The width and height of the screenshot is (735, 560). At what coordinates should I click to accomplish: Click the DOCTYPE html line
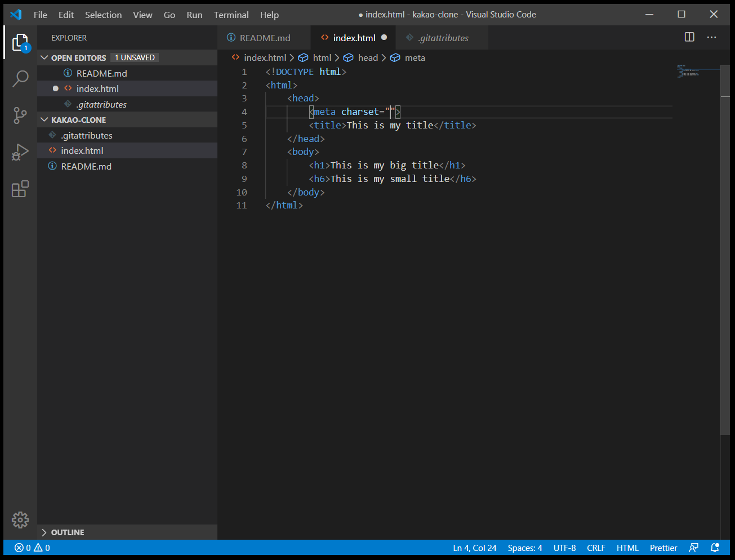click(306, 72)
